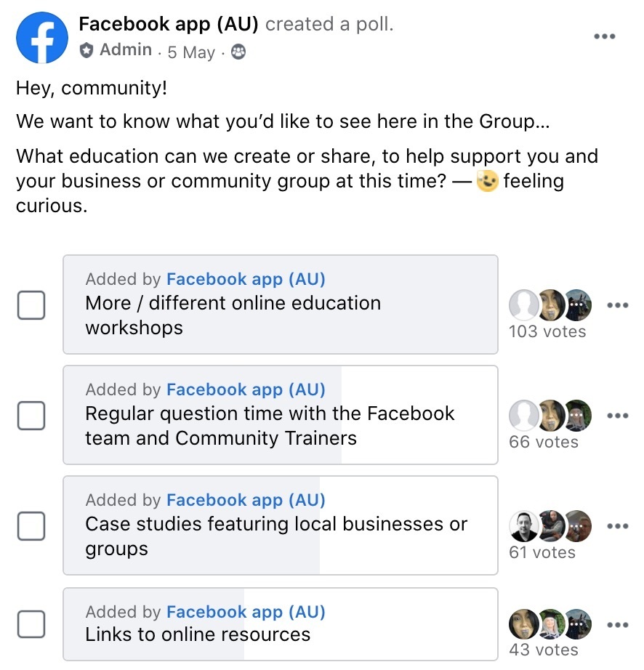Click the Case studies featuring local businesses option bar

[x=281, y=525]
